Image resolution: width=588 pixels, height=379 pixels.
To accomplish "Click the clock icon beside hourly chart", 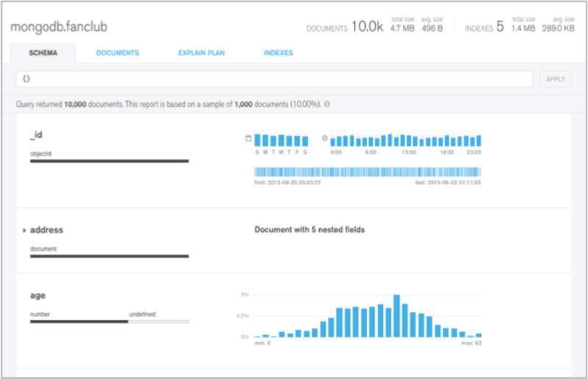I will point(325,138).
